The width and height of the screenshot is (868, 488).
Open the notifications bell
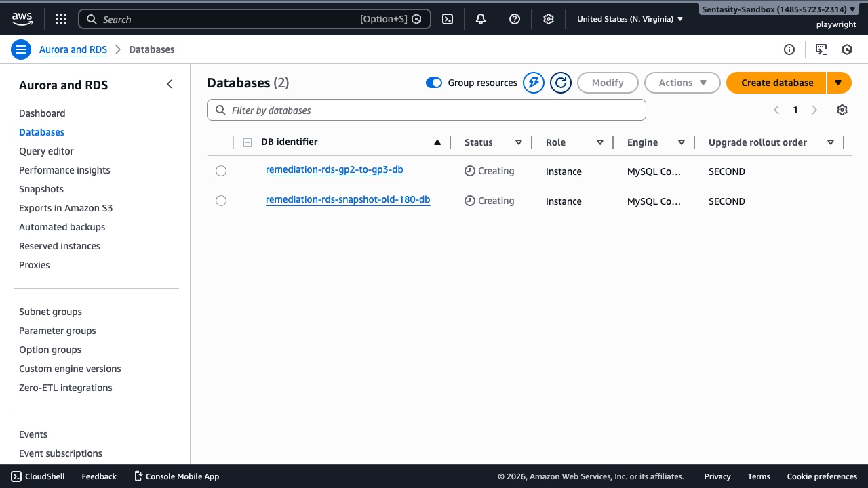tap(480, 19)
